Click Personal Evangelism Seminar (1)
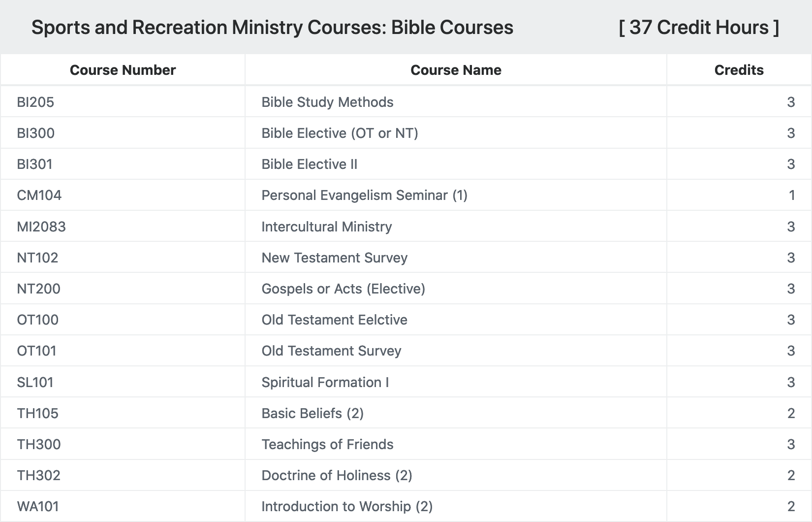Viewport: 812px width, 522px height. [x=364, y=195]
